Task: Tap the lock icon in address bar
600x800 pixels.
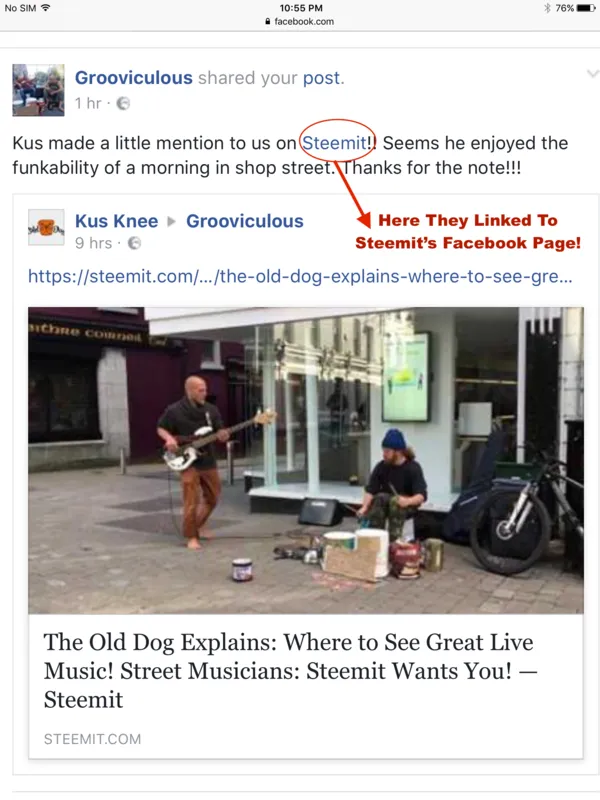Action: pyautogui.click(x=268, y=21)
